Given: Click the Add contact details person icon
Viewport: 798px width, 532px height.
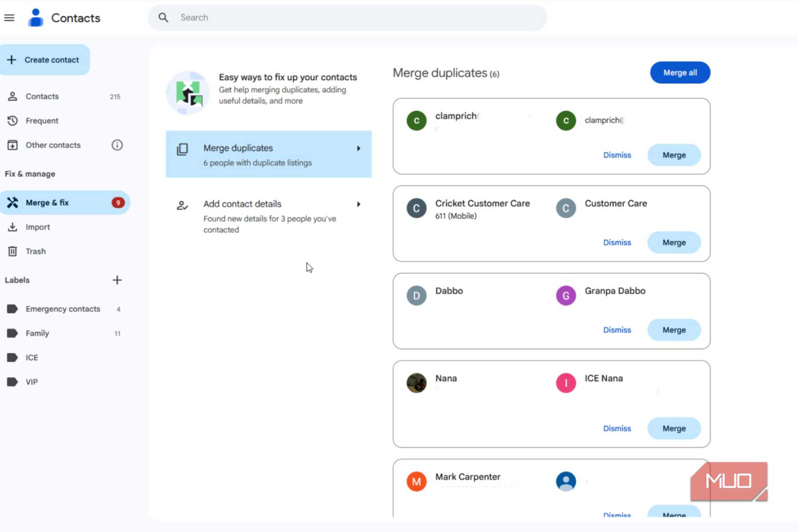Looking at the screenshot, I should point(182,206).
